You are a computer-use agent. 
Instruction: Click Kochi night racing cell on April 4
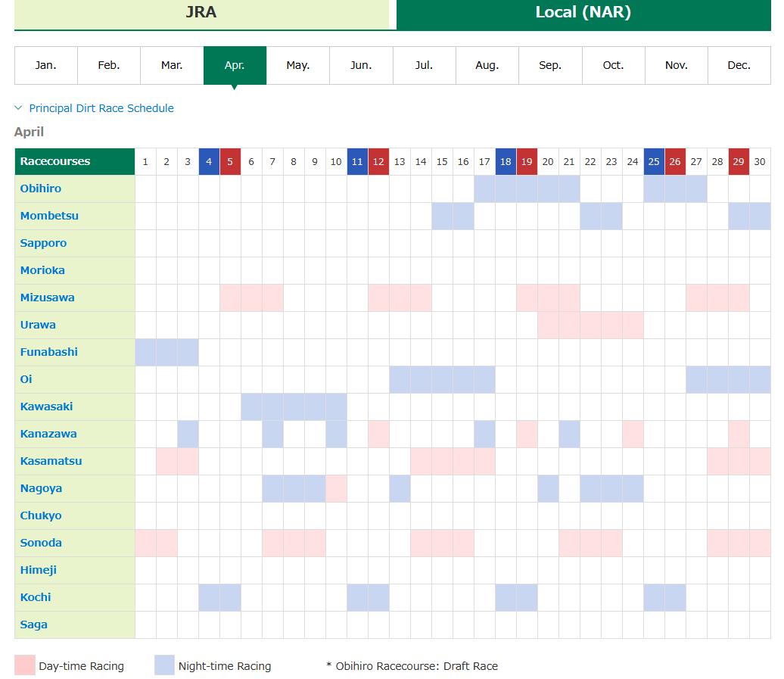click(x=209, y=597)
